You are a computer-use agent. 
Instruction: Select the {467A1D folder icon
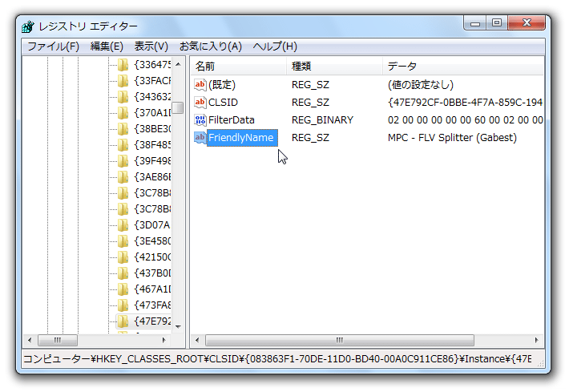point(123,289)
